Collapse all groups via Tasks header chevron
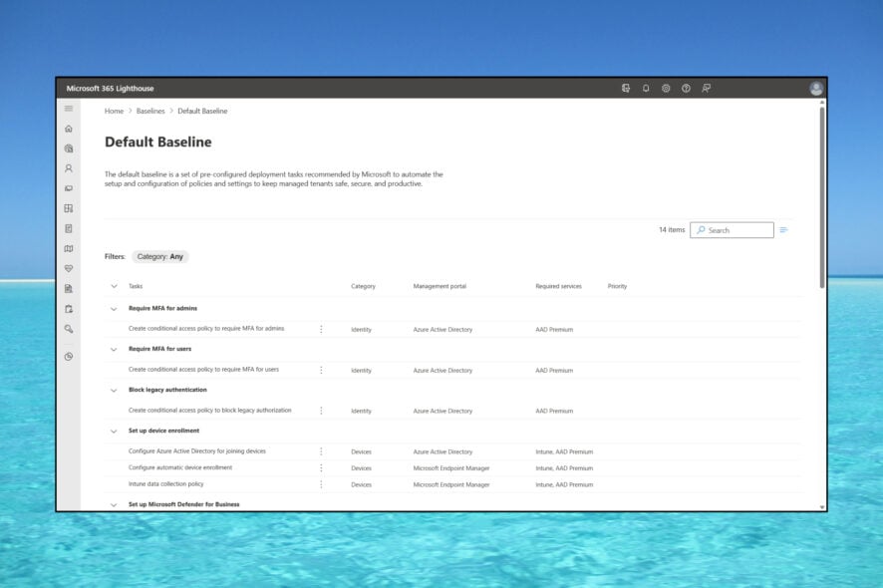 pos(114,286)
